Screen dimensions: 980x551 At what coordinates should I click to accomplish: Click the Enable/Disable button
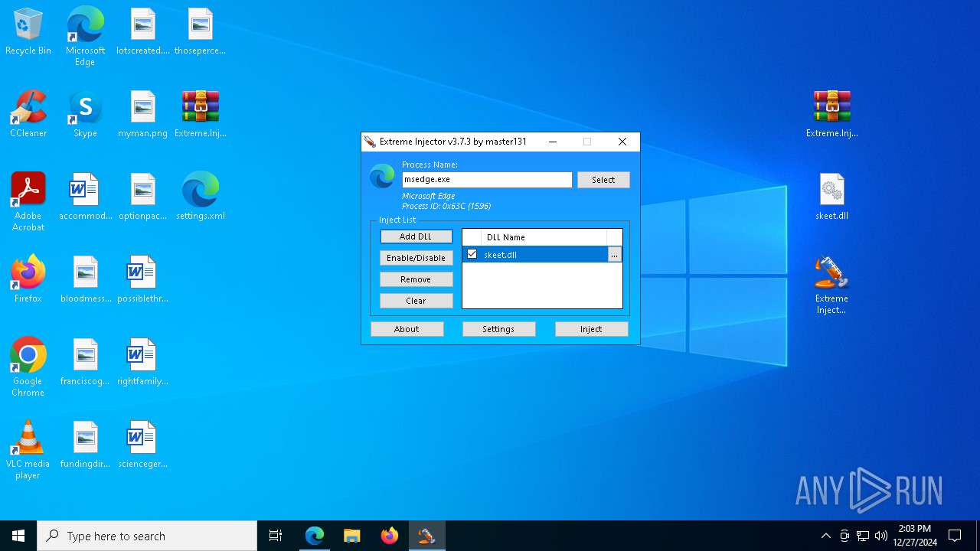[x=416, y=258]
